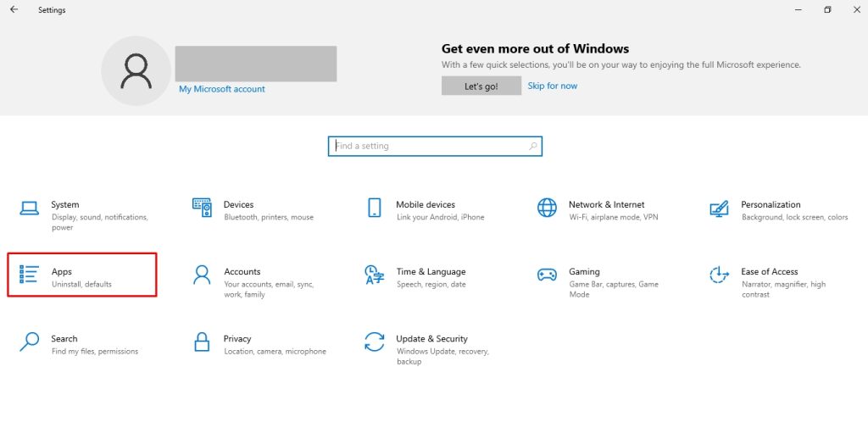868x428 pixels.
Task: Focus the Find a setting field
Action: (435, 146)
